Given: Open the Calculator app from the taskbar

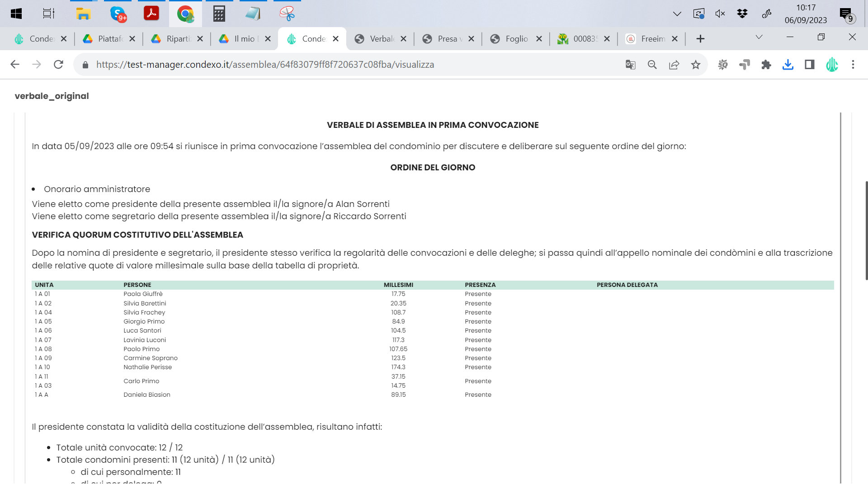Looking at the screenshot, I should [219, 14].
